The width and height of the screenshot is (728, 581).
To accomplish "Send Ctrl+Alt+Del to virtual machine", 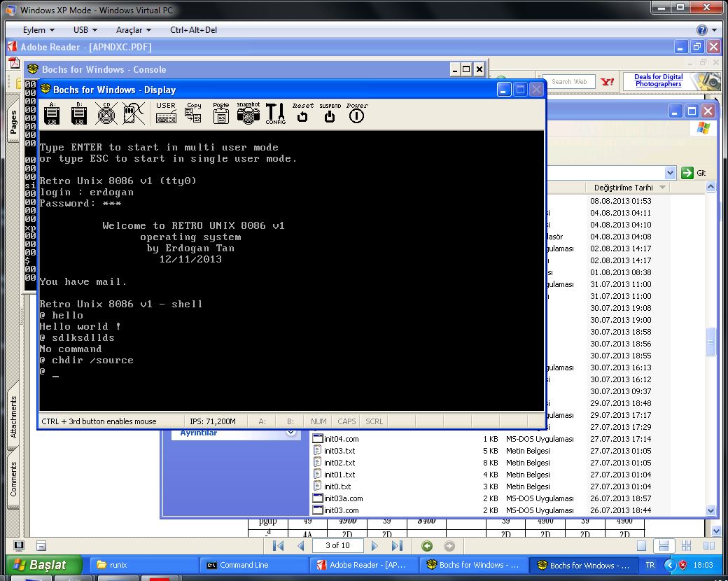I will coord(194,29).
